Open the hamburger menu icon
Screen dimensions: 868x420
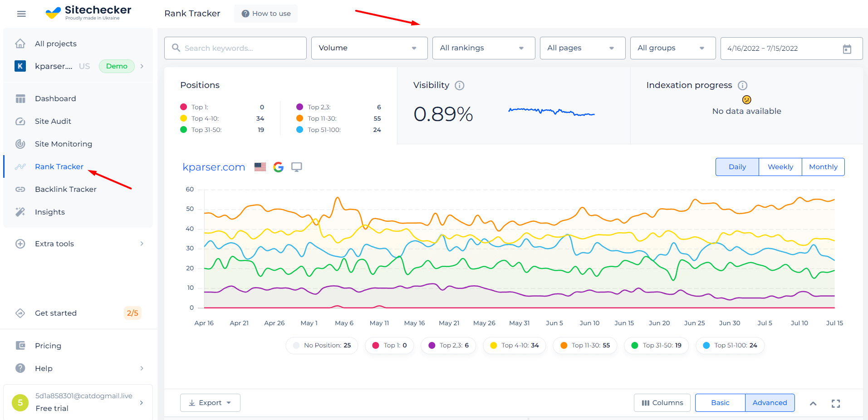pos(21,14)
